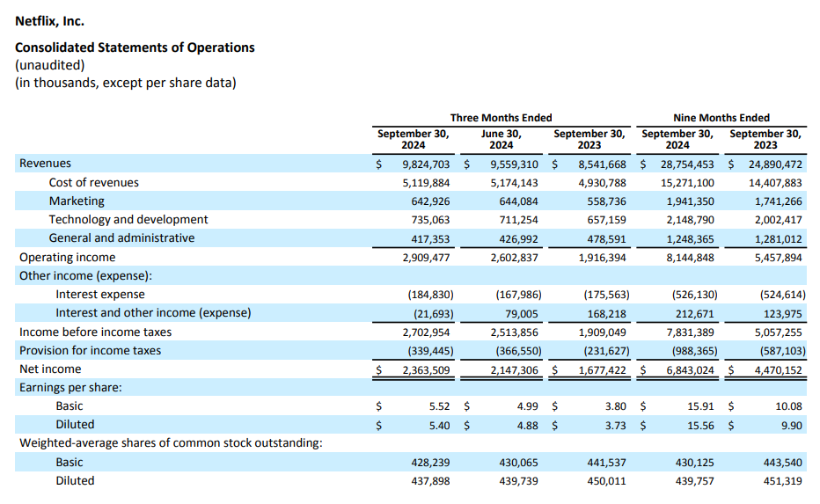Viewport: 820px width, 504px height.
Task: Click the "Nine Months Ended" column group header
Action: (x=721, y=118)
